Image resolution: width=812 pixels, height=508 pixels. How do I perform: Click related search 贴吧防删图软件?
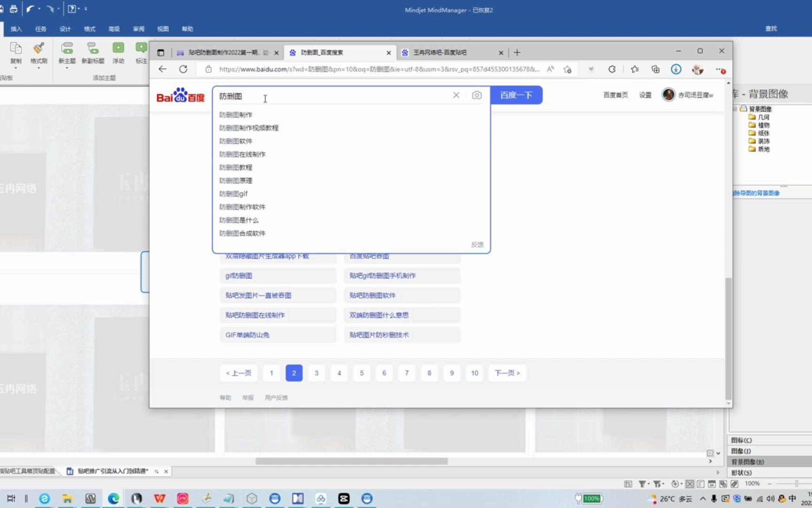402,295
